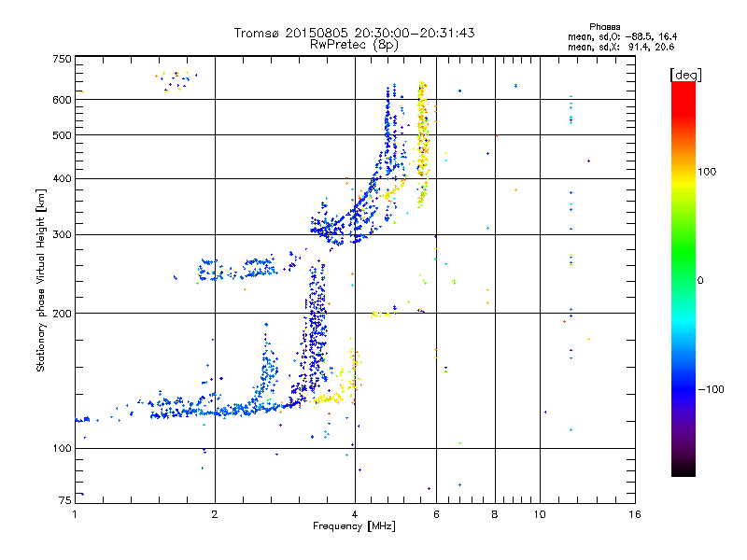Image resolution: width=747 pixels, height=560 pixels.
Task: Click the 'RwPretec (8p)' subtitle text
Action: coord(354,45)
